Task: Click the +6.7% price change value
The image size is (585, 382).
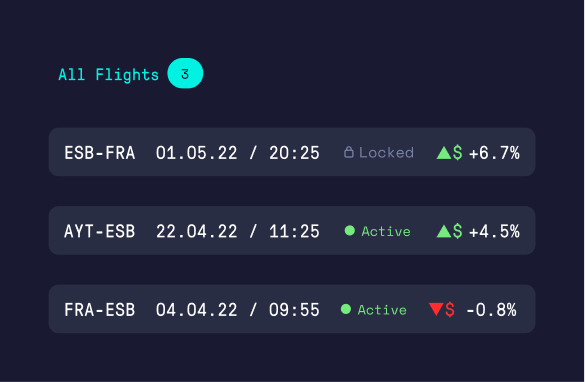Action: [494, 153]
